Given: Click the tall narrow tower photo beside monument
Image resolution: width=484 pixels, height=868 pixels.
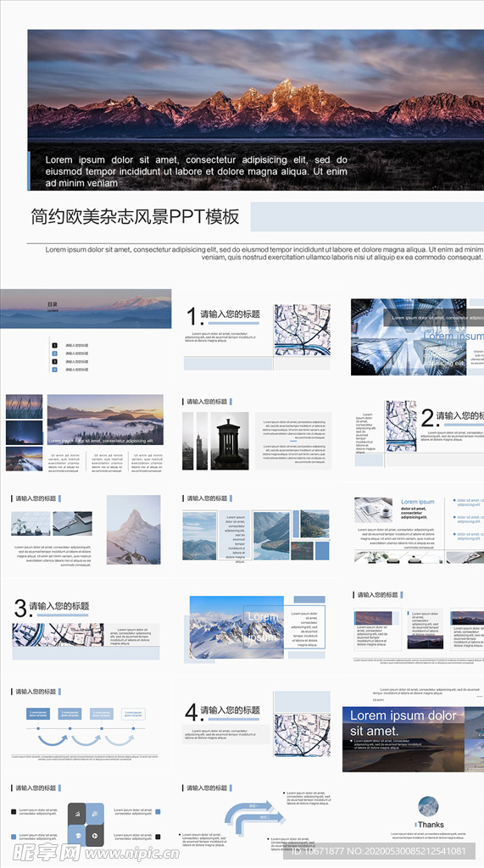Looking at the screenshot, I should (x=202, y=441).
